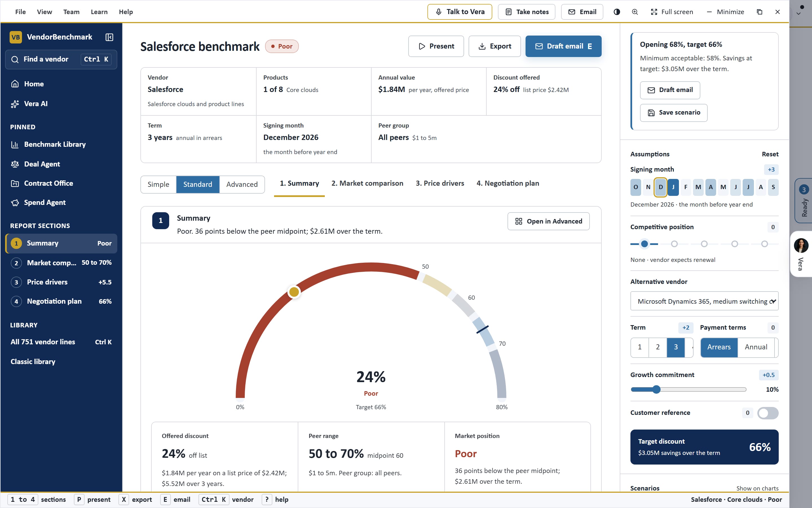Viewport: 812px width, 508px height.
Task: Open Take notes
Action: [526, 12]
